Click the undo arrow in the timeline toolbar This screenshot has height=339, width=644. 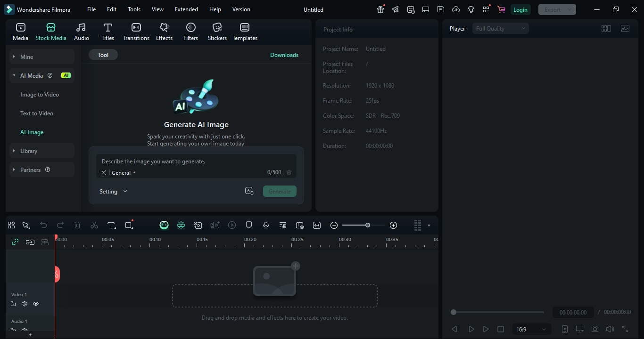tap(43, 225)
